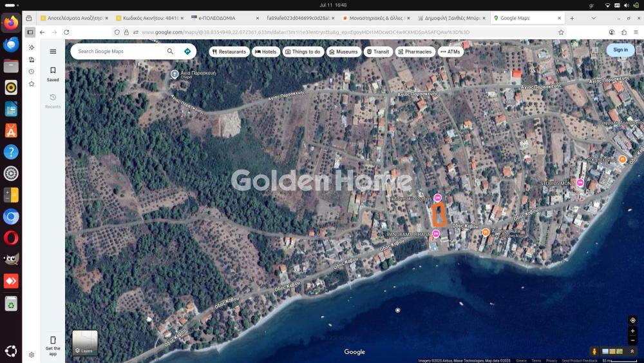644x363 pixels.
Task: Expand the map imagery options chevron
Action: tap(632, 351)
